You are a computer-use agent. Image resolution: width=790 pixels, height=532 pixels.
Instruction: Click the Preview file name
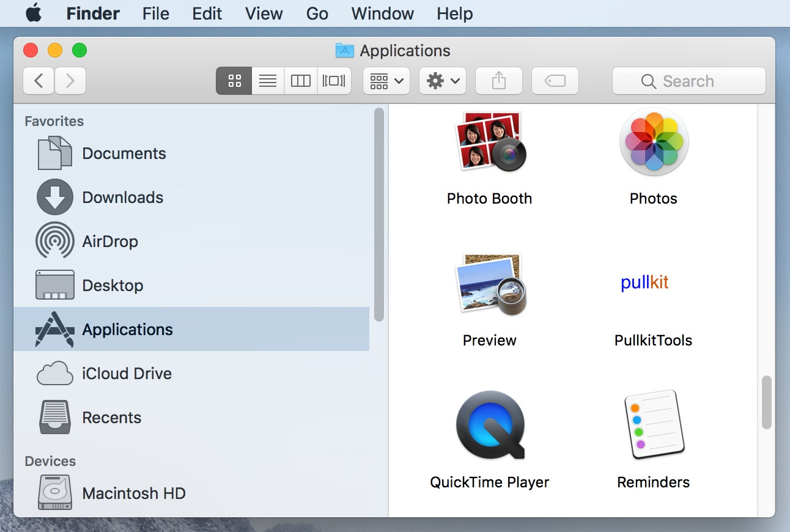point(490,341)
